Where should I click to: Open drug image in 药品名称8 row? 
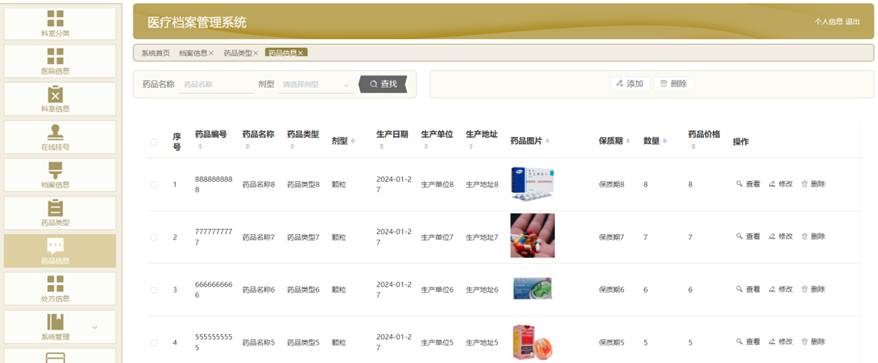tap(533, 184)
